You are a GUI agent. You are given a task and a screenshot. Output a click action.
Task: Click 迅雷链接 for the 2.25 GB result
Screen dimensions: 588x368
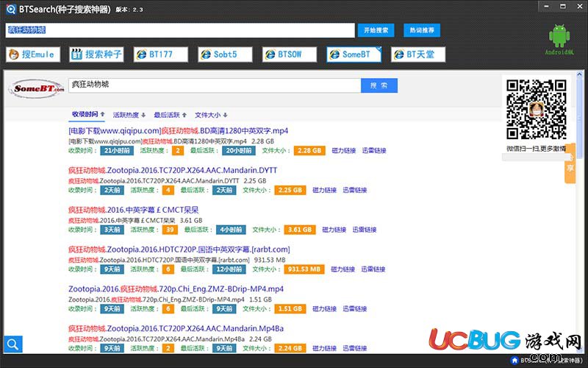pos(355,190)
